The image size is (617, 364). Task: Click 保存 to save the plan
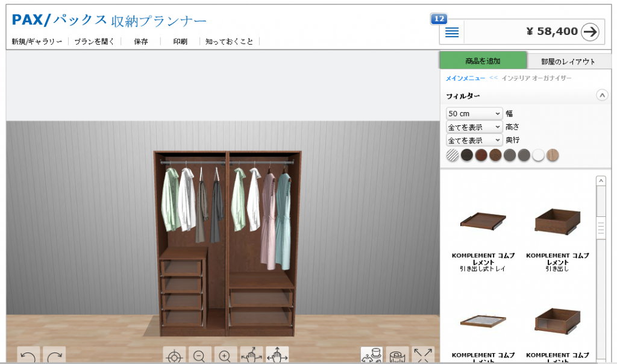[x=141, y=42]
